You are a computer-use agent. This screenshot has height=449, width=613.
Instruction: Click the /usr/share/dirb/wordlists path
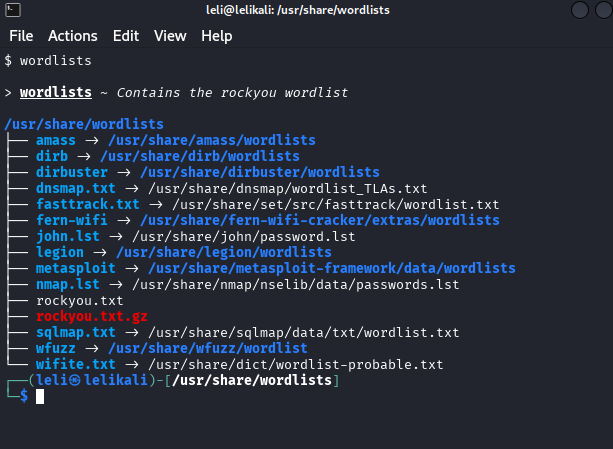click(200, 156)
